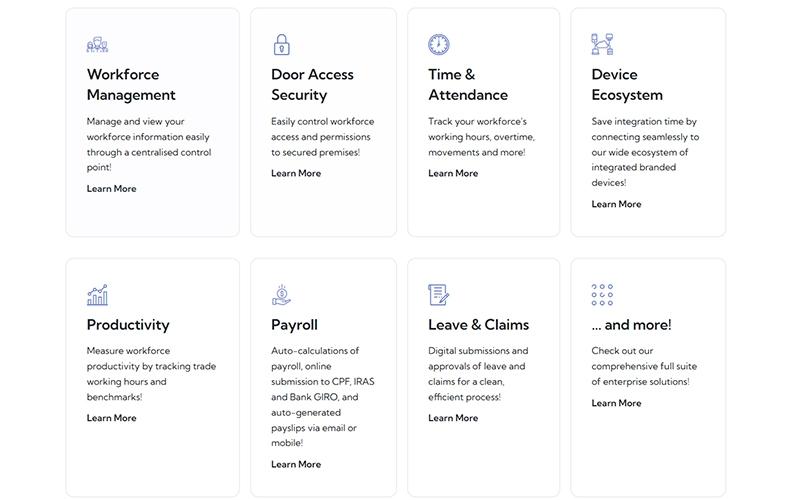Click the Door Access Security padlock icon

282,44
